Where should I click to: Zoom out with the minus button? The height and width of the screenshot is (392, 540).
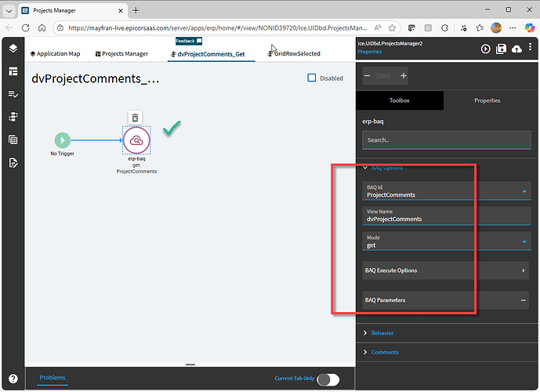pyautogui.click(x=367, y=76)
